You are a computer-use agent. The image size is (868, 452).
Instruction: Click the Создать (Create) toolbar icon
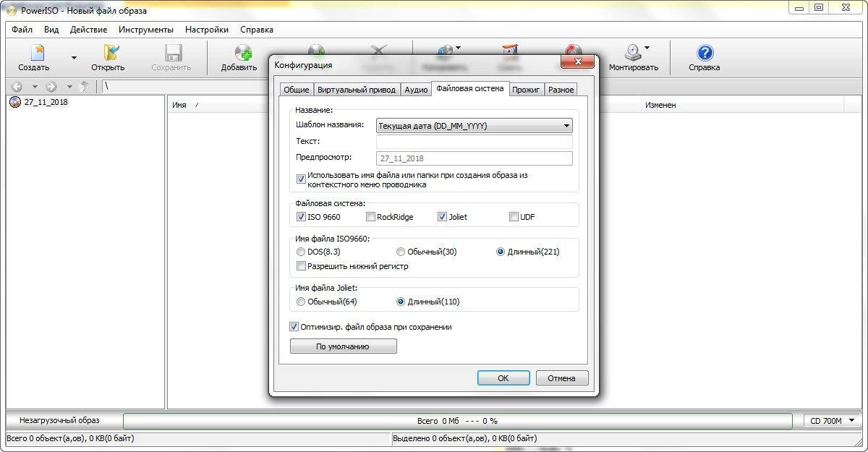34,58
